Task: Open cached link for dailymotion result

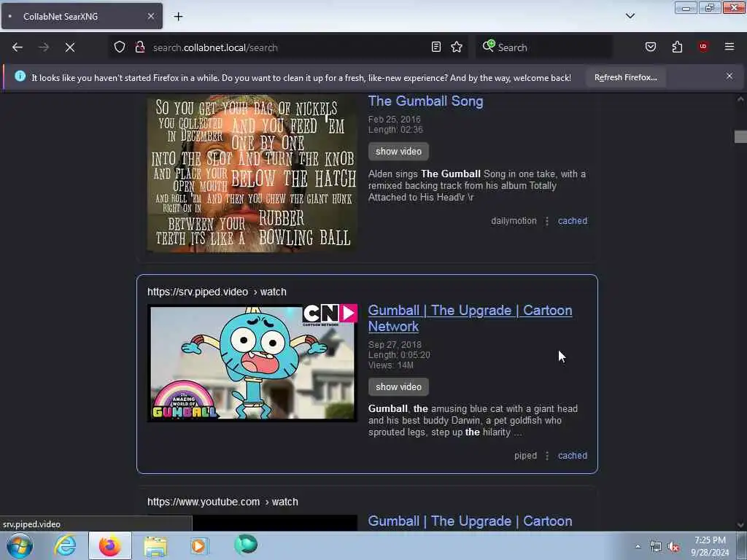Action: click(x=573, y=220)
